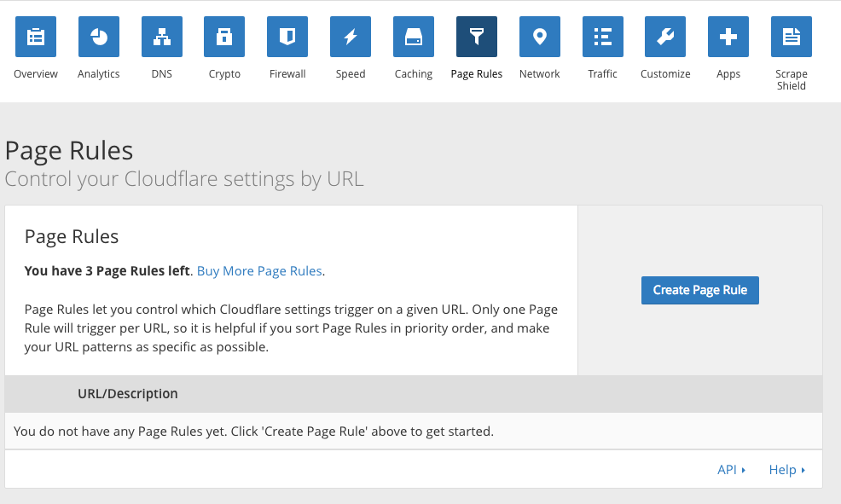Click the Create Page Rule button
The width and height of the screenshot is (841, 504).
(x=700, y=290)
